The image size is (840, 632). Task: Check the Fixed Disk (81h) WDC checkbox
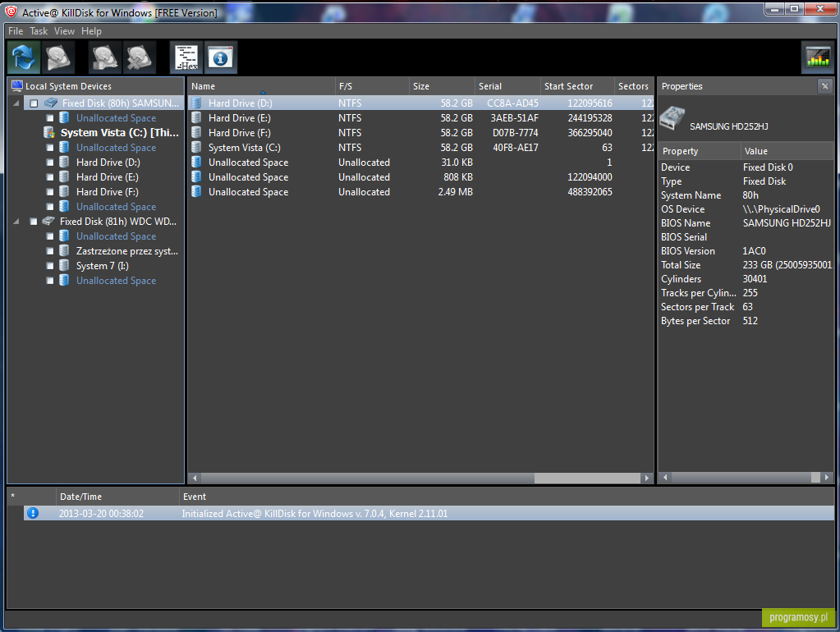pyautogui.click(x=34, y=222)
